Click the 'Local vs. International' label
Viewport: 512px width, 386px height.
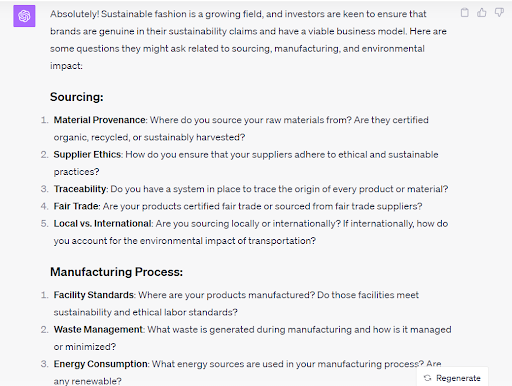pos(102,224)
